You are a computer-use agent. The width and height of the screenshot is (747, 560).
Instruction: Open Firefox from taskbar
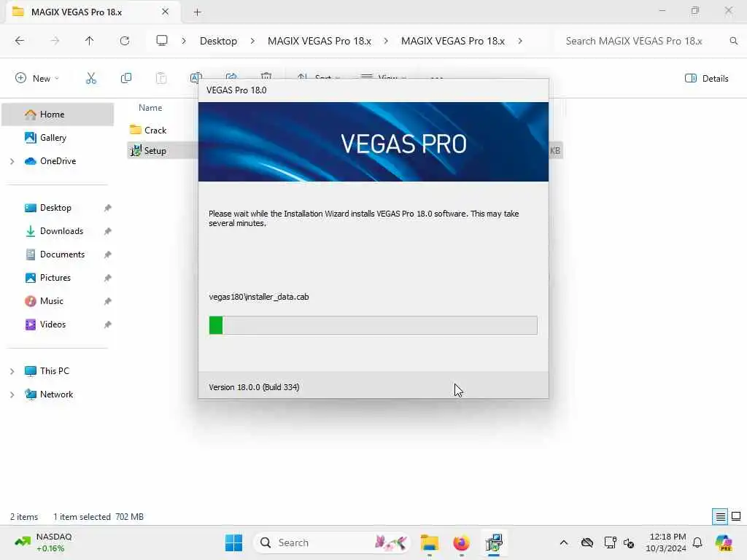[x=461, y=542]
